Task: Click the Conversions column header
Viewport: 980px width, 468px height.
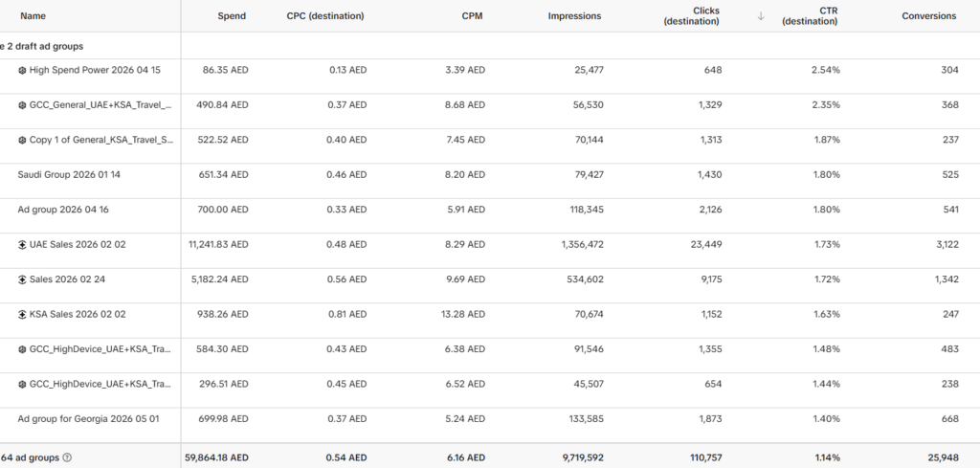Action: pyautogui.click(x=928, y=16)
